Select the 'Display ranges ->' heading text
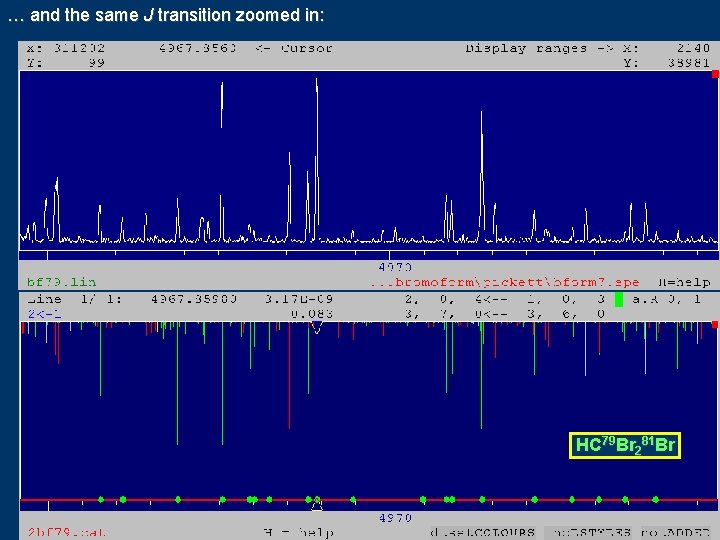Image resolution: width=720 pixels, height=540 pixels. 539,48
